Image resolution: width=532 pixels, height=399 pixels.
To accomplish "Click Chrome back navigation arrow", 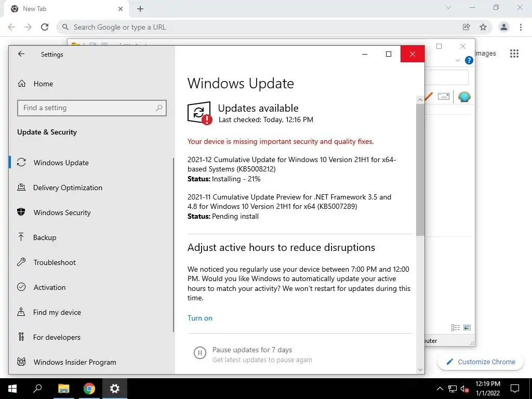I will pos(11,27).
